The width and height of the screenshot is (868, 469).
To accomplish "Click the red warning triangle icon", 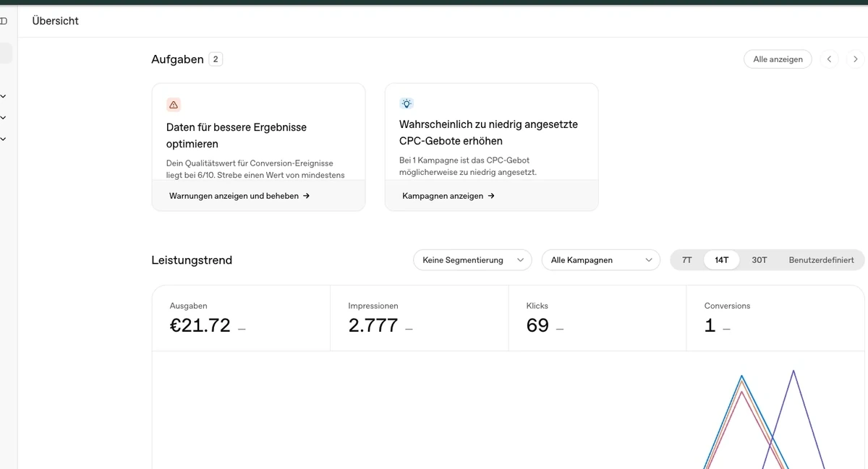I will click(x=173, y=104).
